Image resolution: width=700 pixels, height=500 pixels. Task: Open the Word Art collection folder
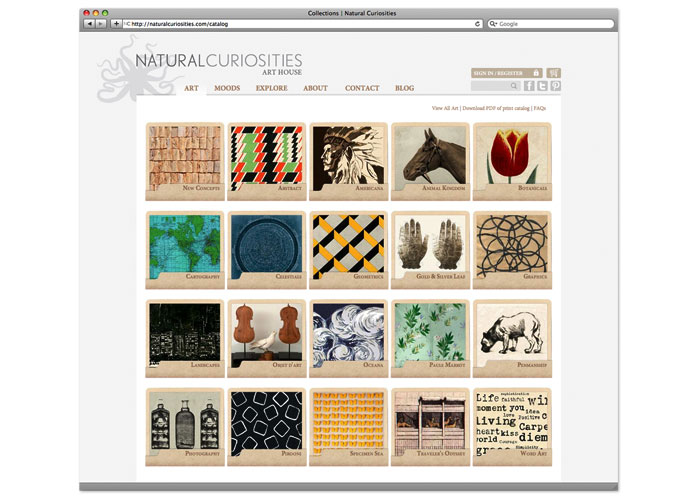(x=512, y=427)
